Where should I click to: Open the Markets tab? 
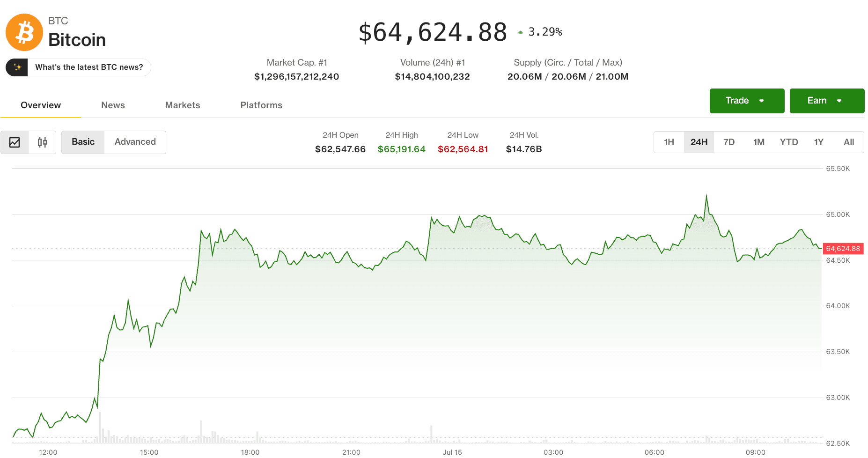183,105
